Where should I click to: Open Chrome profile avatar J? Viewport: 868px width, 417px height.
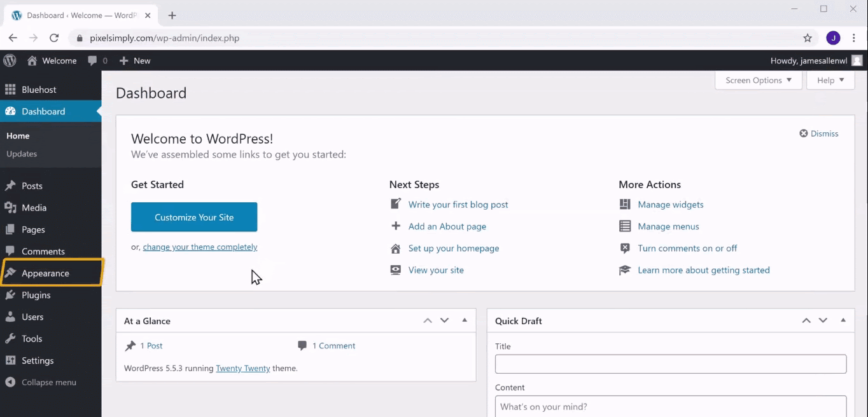(x=833, y=38)
